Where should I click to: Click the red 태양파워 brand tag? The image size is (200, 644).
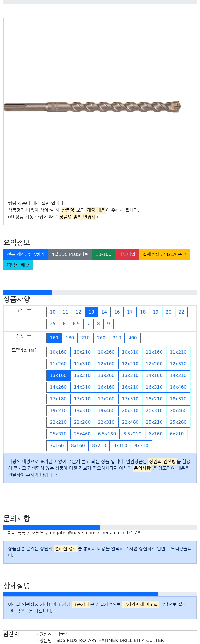(127, 254)
